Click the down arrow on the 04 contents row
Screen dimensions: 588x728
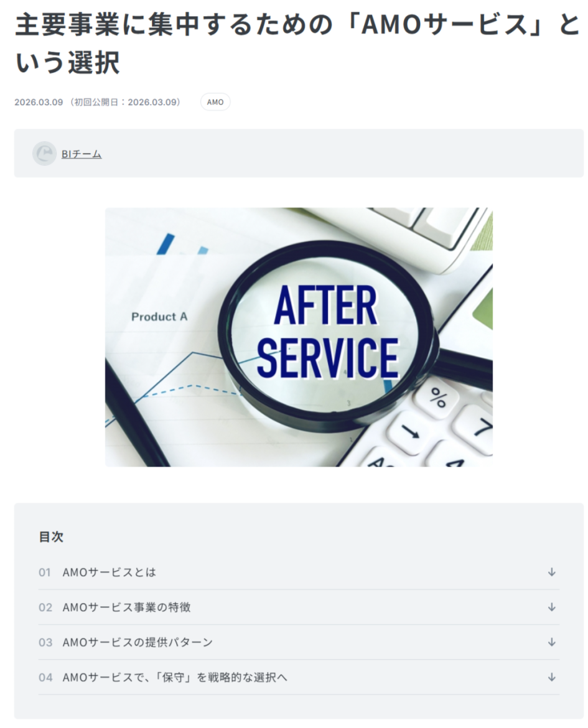click(x=551, y=678)
